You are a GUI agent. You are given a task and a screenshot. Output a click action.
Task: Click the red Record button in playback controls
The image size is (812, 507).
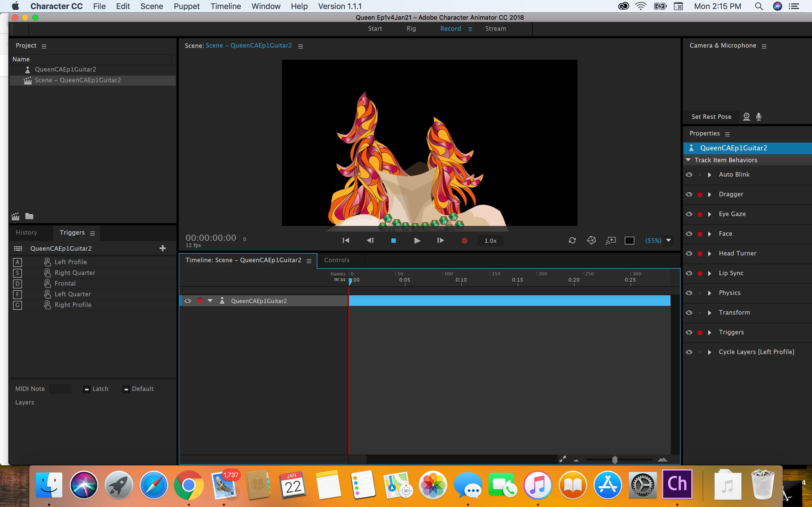[x=464, y=241]
